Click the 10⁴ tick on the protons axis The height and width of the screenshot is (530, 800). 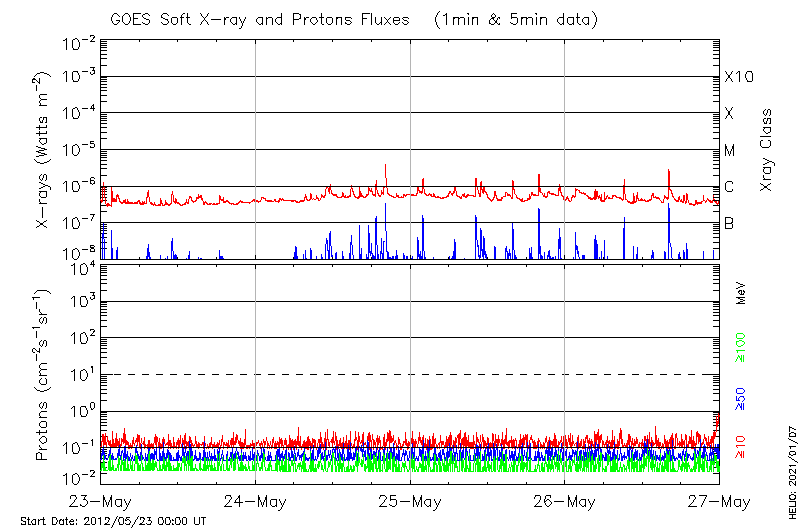82,267
